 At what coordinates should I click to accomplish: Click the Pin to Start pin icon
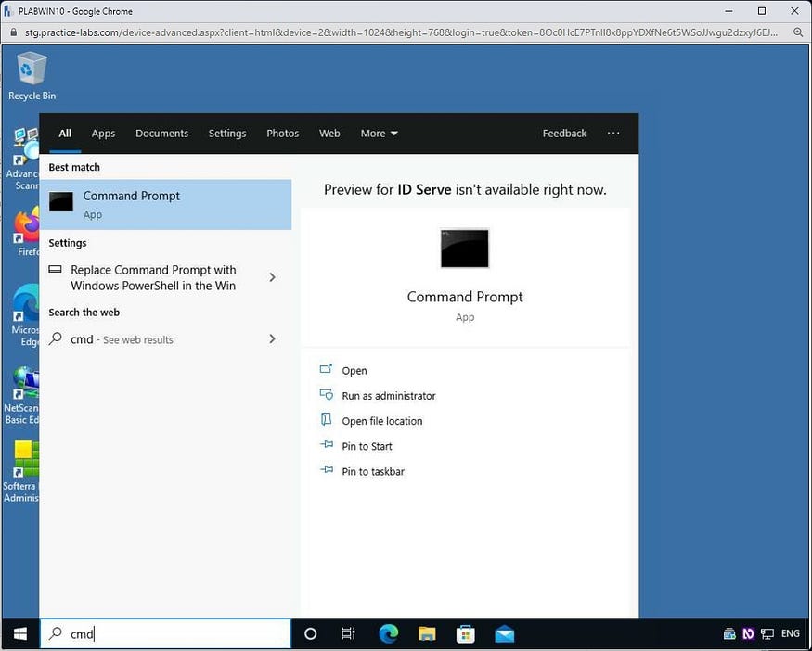(x=327, y=444)
